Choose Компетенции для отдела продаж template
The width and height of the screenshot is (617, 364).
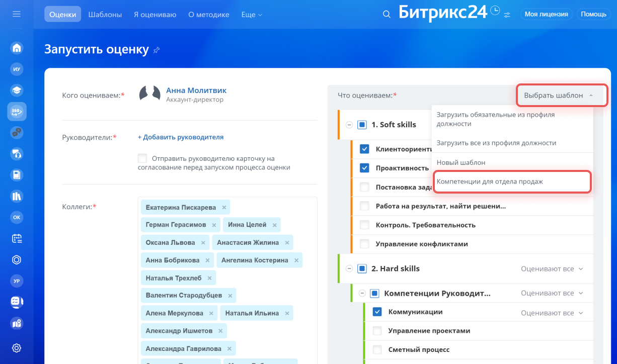511,181
